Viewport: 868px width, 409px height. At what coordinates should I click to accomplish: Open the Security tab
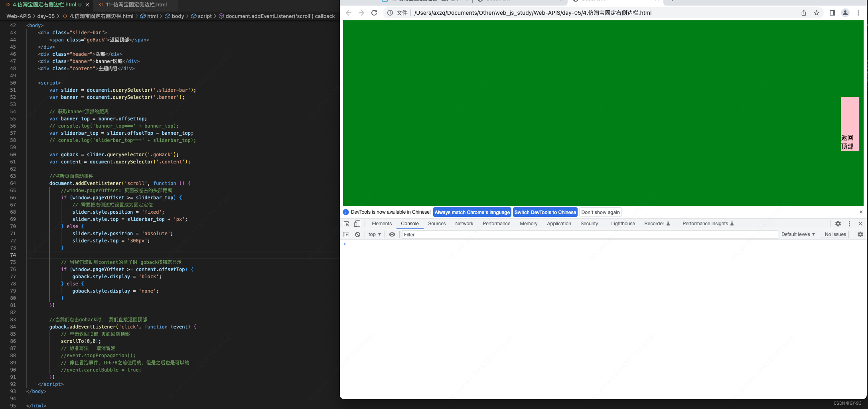[x=589, y=224]
